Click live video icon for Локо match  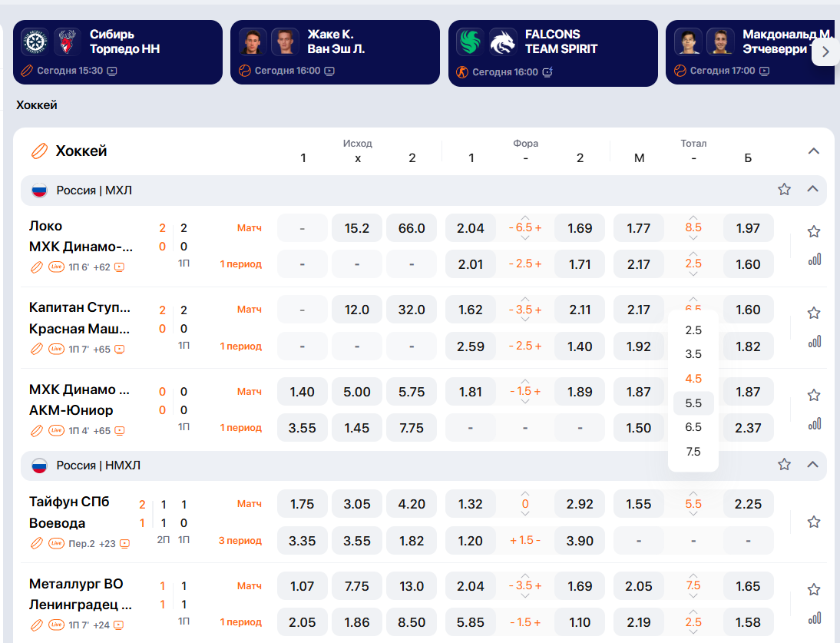point(119,267)
